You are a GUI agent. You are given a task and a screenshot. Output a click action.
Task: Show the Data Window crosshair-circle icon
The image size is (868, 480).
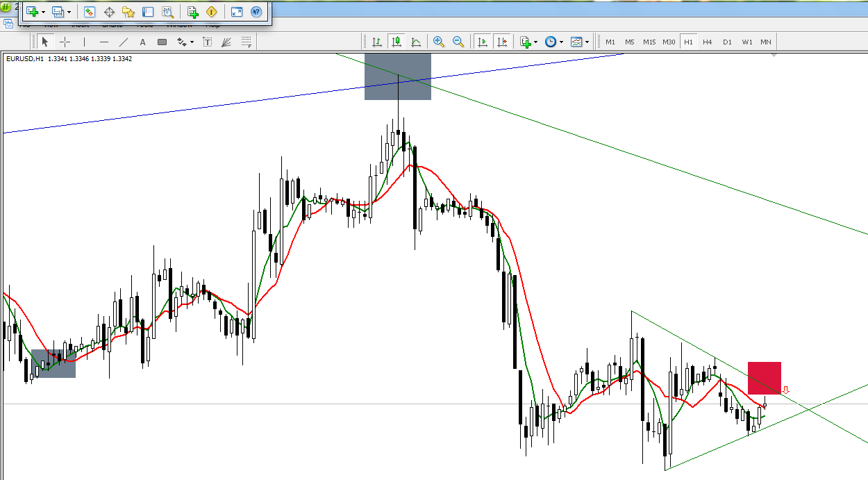109,12
